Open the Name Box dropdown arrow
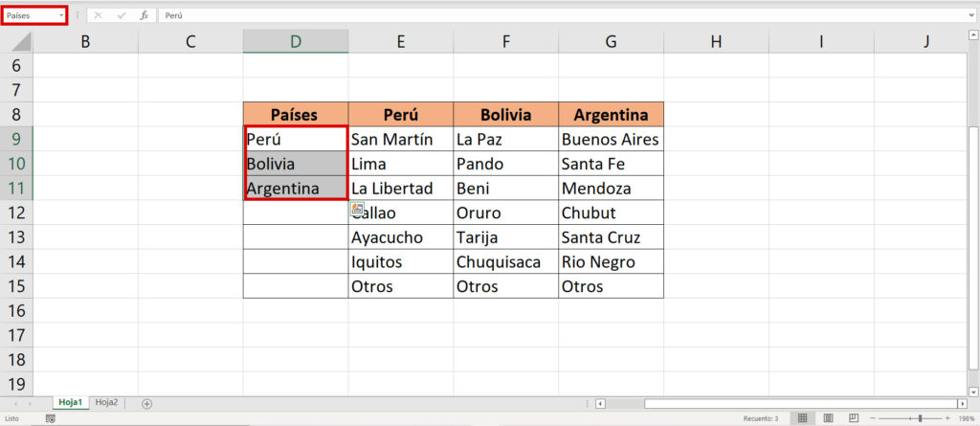Screen dimensions: 980x426 61,16
